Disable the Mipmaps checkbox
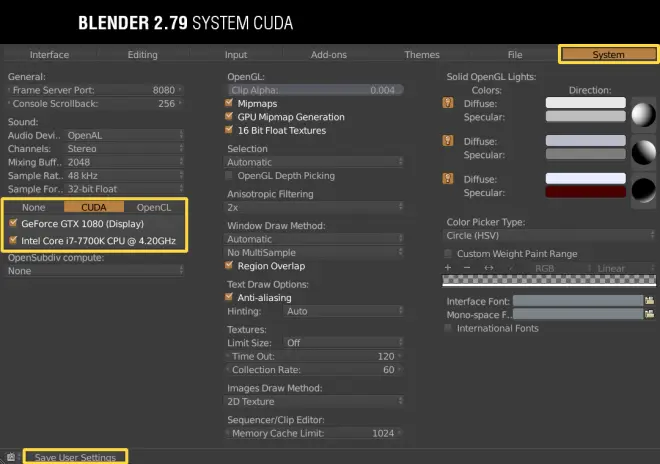This screenshot has height=464, width=660. [x=229, y=103]
